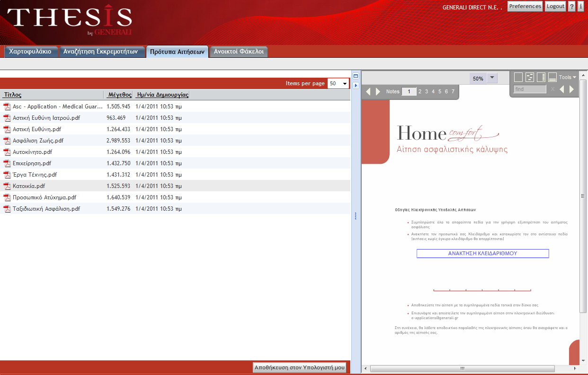Select file name Αυτοκίνητο.pdf

tap(32, 152)
